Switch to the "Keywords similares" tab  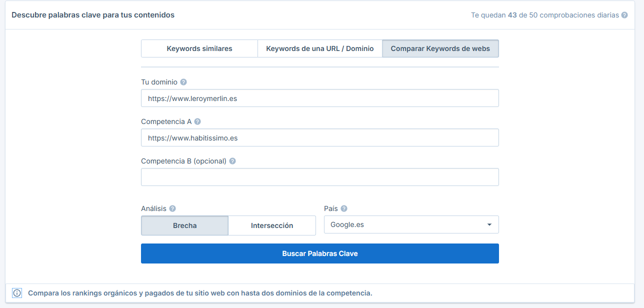pyautogui.click(x=199, y=48)
